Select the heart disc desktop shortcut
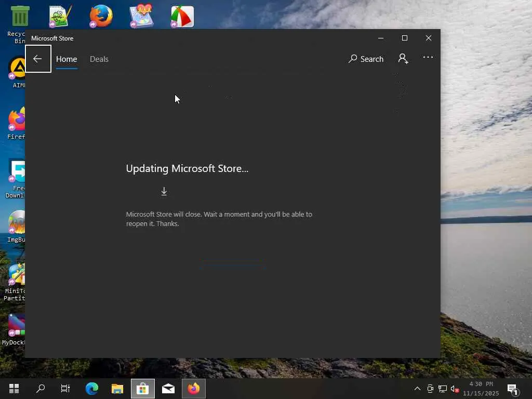This screenshot has height=399, width=532. pyautogui.click(x=141, y=16)
